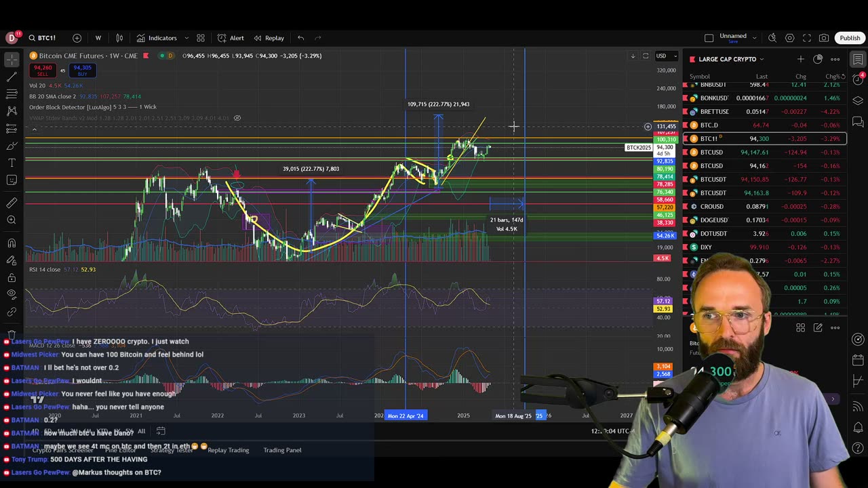
Task: Click the 131,455 price axis plus button
Action: point(648,126)
